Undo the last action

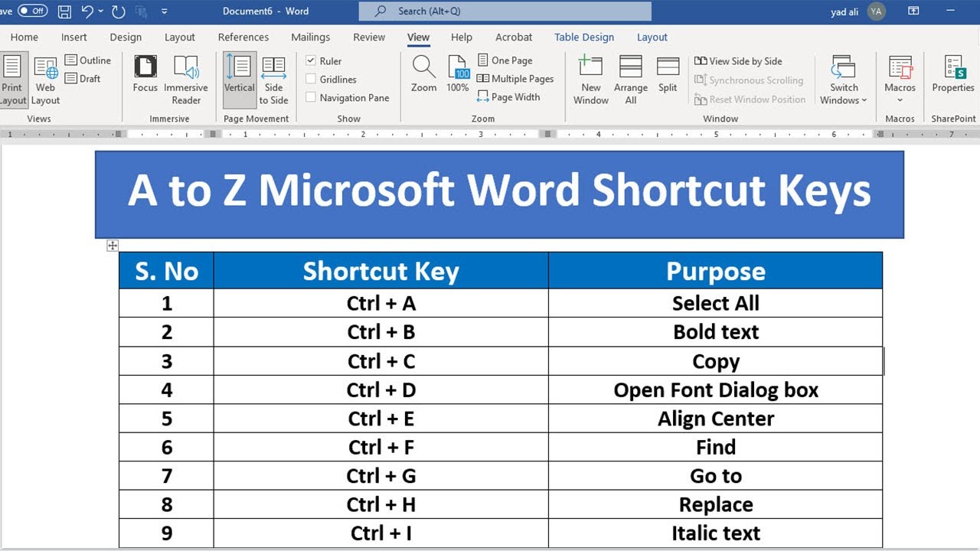[x=87, y=11]
